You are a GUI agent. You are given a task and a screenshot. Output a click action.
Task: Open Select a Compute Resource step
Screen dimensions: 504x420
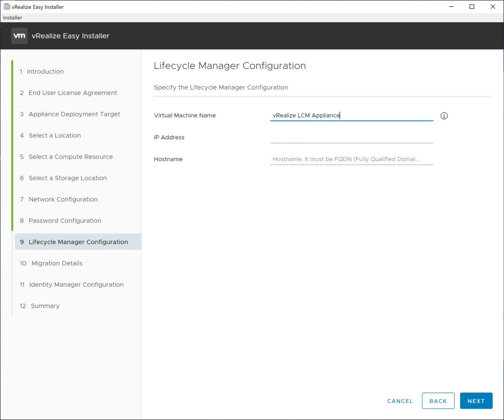[x=71, y=157]
